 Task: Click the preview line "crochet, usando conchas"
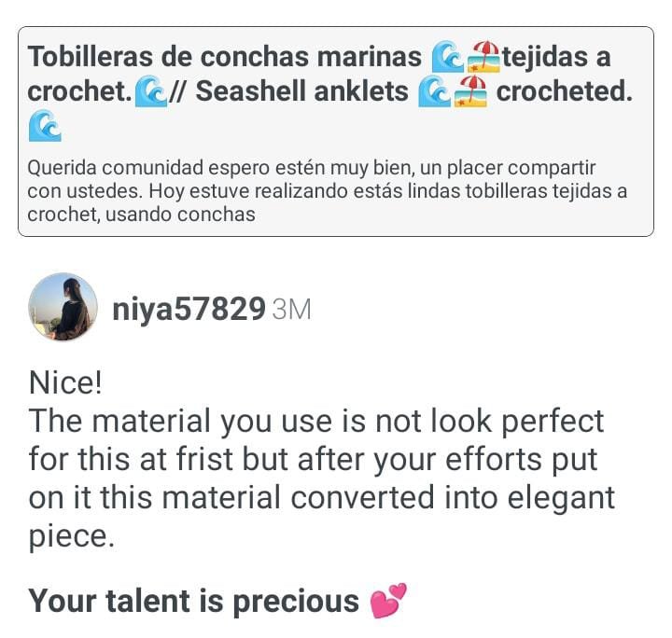coord(142,215)
